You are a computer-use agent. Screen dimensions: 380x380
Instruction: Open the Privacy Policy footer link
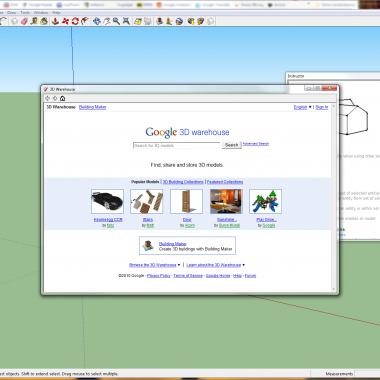click(x=159, y=276)
